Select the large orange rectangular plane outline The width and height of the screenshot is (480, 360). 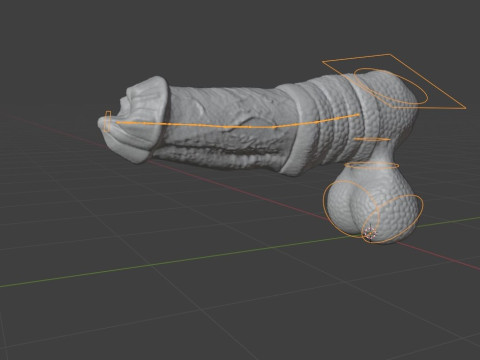pyautogui.click(x=394, y=81)
